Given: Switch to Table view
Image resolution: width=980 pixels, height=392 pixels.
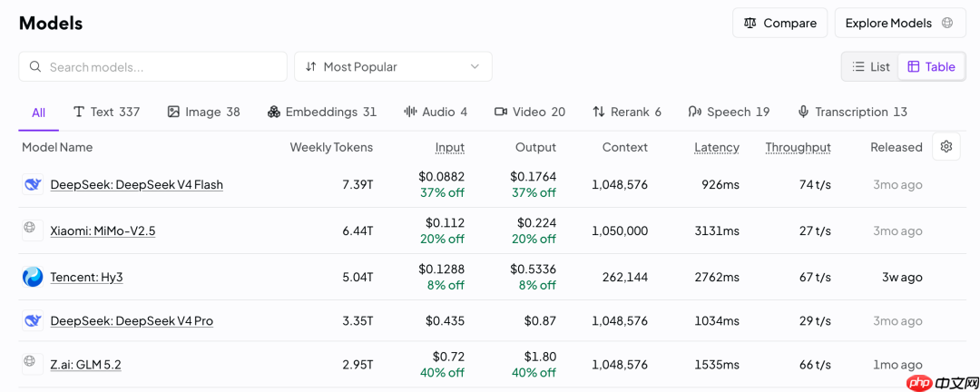Looking at the screenshot, I should [931, 67].
